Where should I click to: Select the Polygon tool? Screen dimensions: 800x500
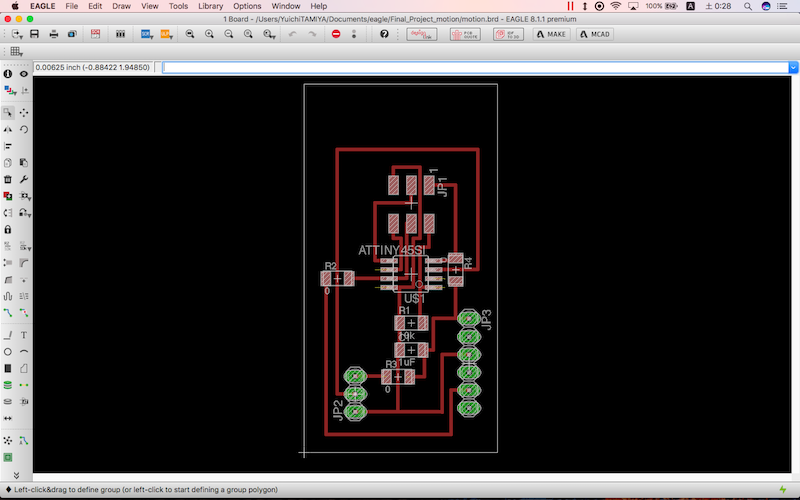pyautogui.click(x=24, y=368)
